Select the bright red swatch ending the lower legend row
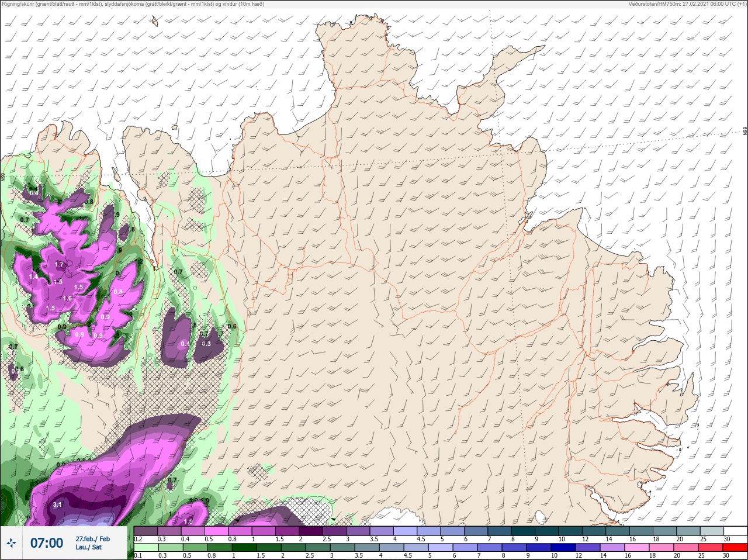Image resolution: width=748 pixels, height=560 pixels. [735, 548]
